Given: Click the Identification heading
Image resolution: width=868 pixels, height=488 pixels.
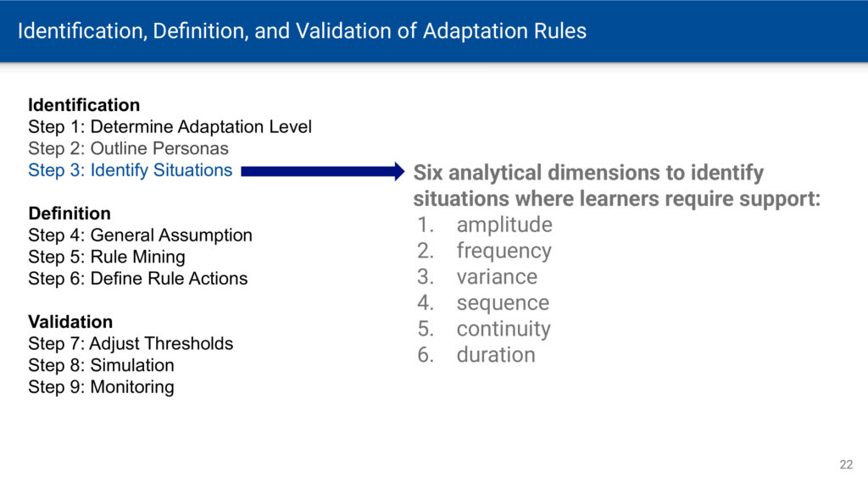Looking at the screenshot, I should tap(84, 105).
